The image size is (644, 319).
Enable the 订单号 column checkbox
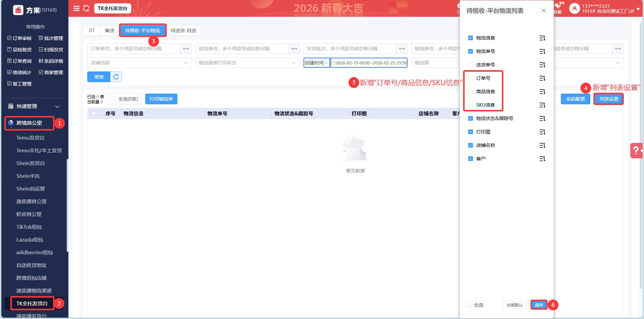[x=471, y=78]
